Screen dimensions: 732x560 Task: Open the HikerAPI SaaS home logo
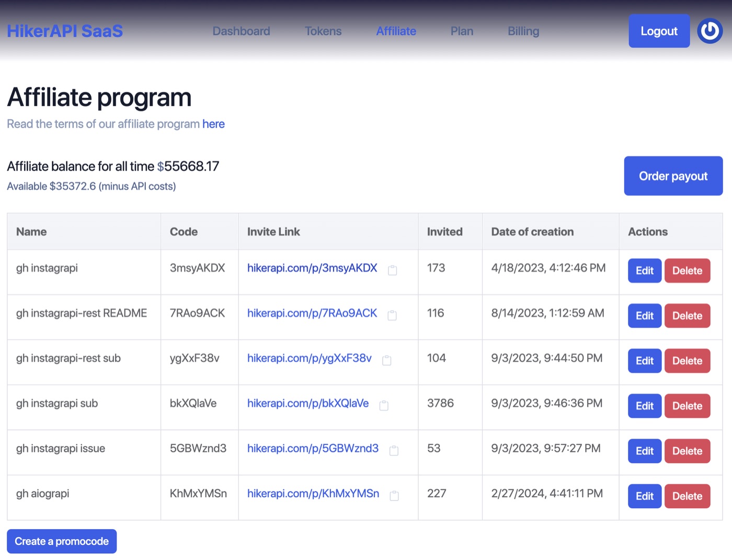point(65,31)
